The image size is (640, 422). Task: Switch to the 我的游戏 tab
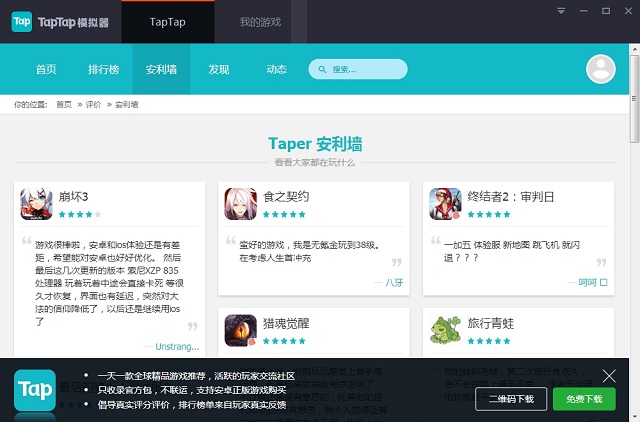point(260,22)
